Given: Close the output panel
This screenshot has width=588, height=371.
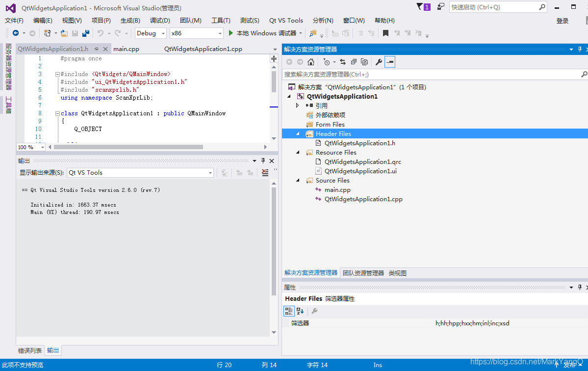Looking at the screenshot, I should 272,160.
